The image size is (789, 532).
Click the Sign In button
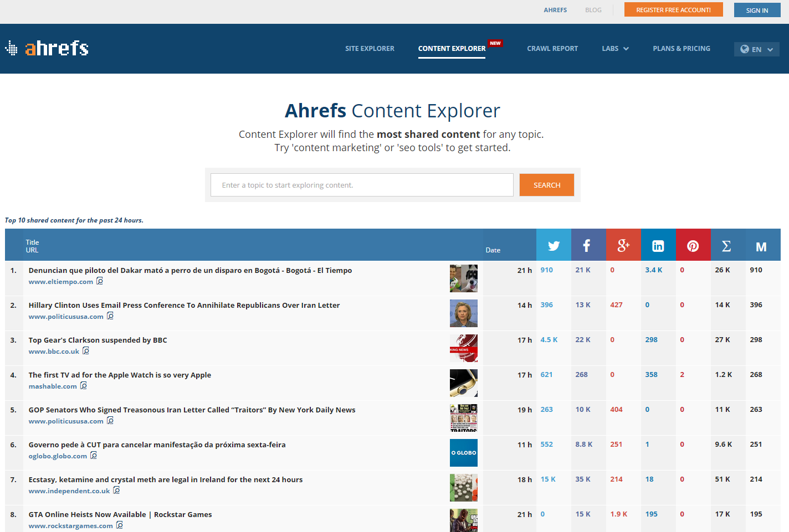(757, 10)
